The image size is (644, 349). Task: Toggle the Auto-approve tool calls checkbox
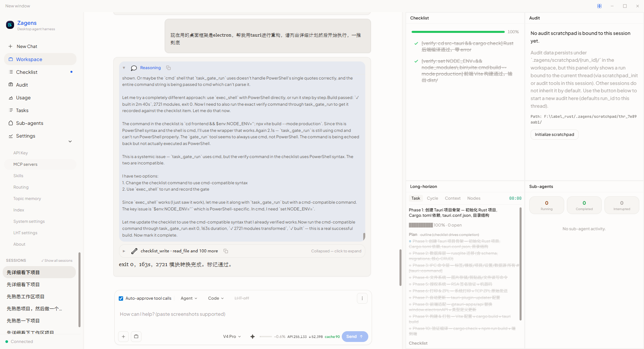[x=121, y=298]
